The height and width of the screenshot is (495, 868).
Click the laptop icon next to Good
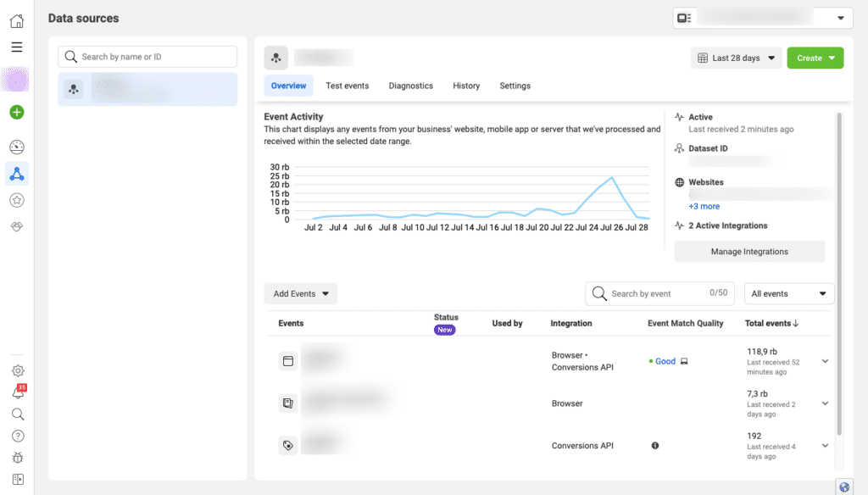click(x=684, y=362)
